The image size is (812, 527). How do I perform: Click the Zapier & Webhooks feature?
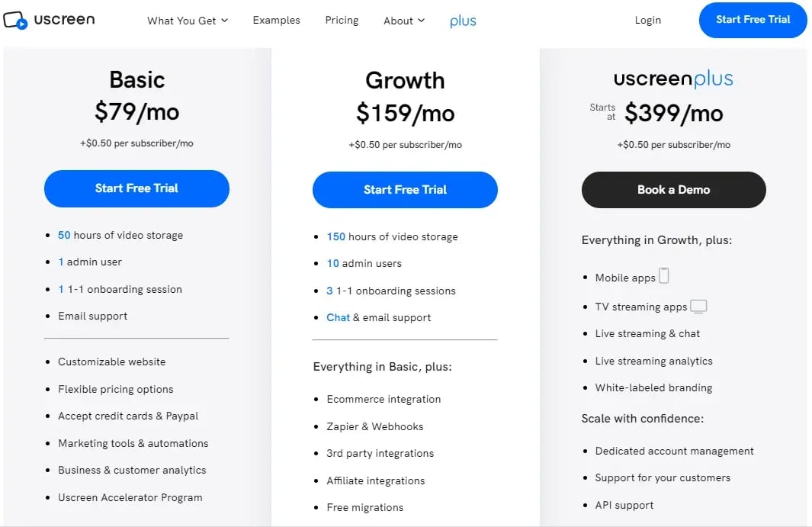pos(375,426)
